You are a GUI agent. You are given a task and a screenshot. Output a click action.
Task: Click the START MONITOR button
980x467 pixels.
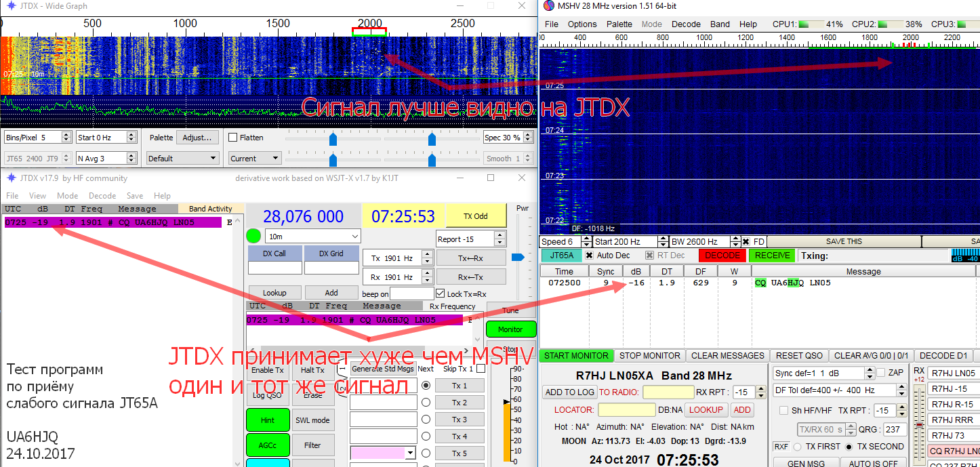[577, 356]
